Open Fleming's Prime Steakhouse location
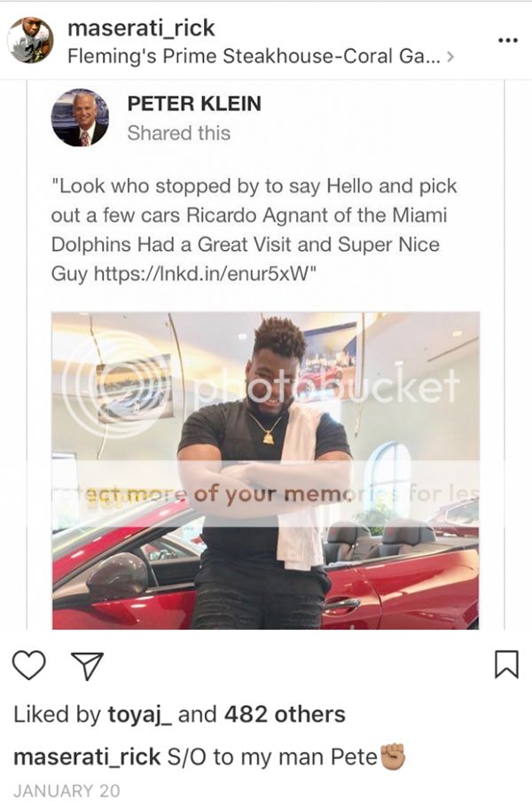532x807 pixels. (254, 56)
